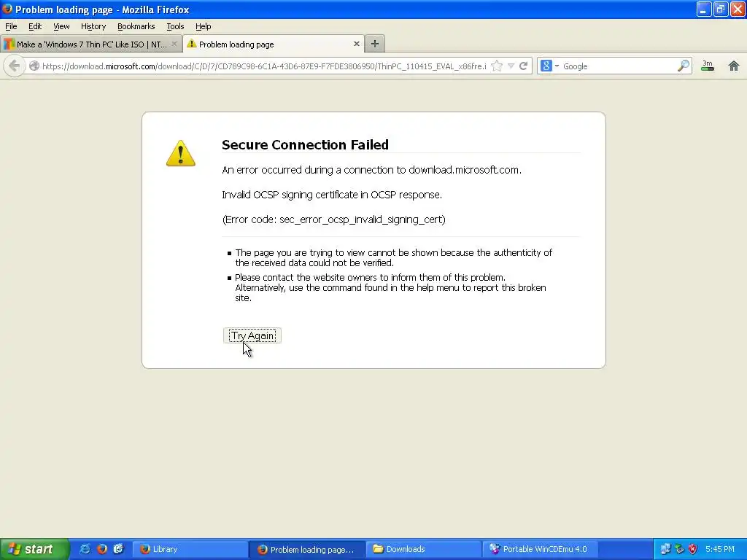The height and width of the screenshot is (560, 747).
Task: Click the site identity globe icon
Action: click(x=34, y=66)
